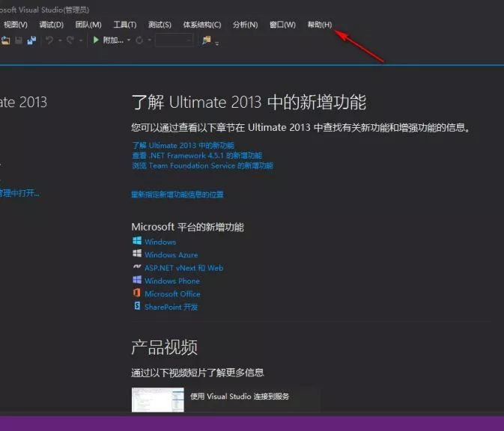Play the Visual Studio video thumbnail
504x431 pixels.
click(158, 400)
